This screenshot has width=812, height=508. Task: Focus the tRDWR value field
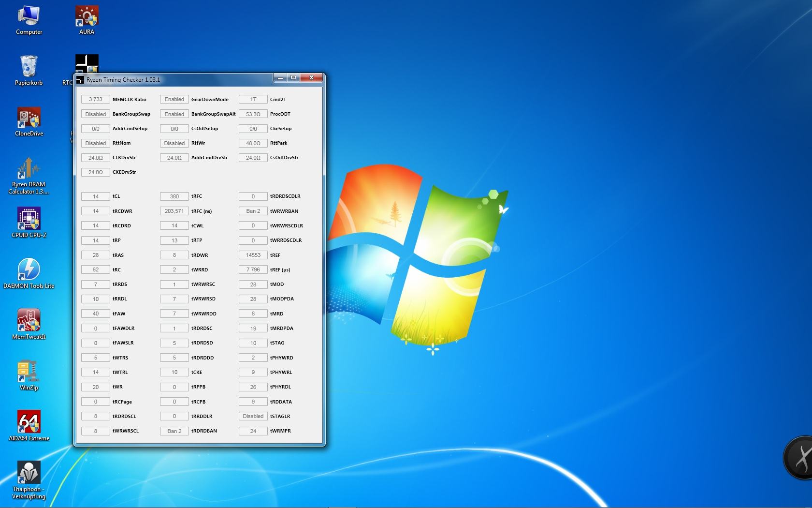(174, 255)
